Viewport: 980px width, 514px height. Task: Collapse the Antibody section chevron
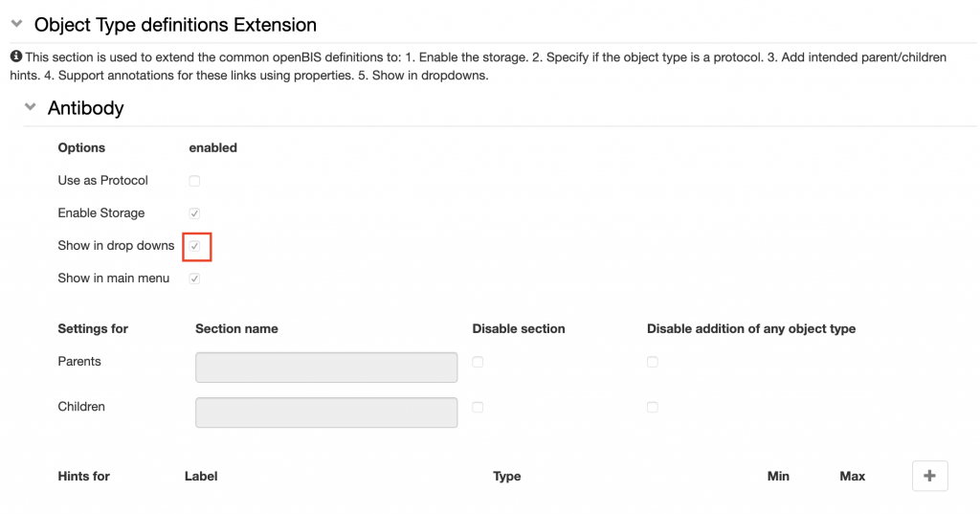tap(30, 107)
